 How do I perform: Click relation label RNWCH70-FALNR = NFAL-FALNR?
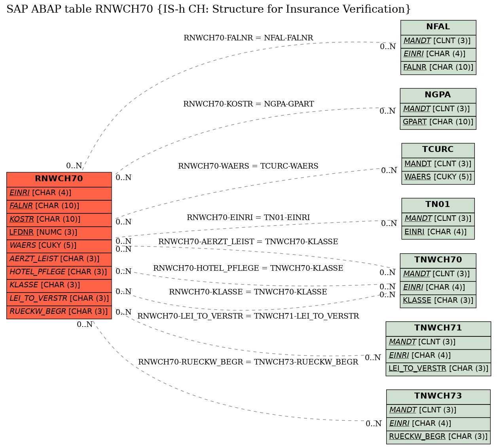click(248, 38)
